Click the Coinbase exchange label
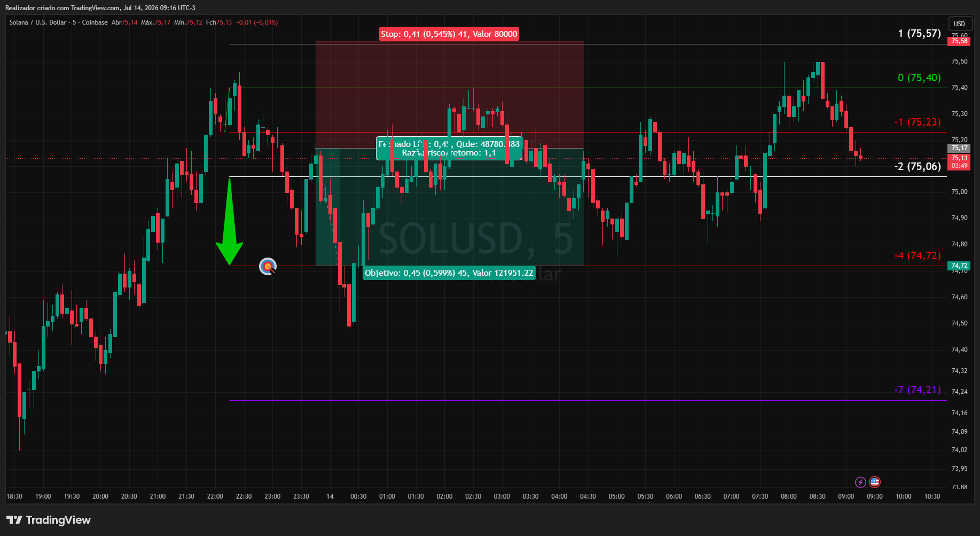The height and width of the screenshot is (536, 980). (95, 22)
